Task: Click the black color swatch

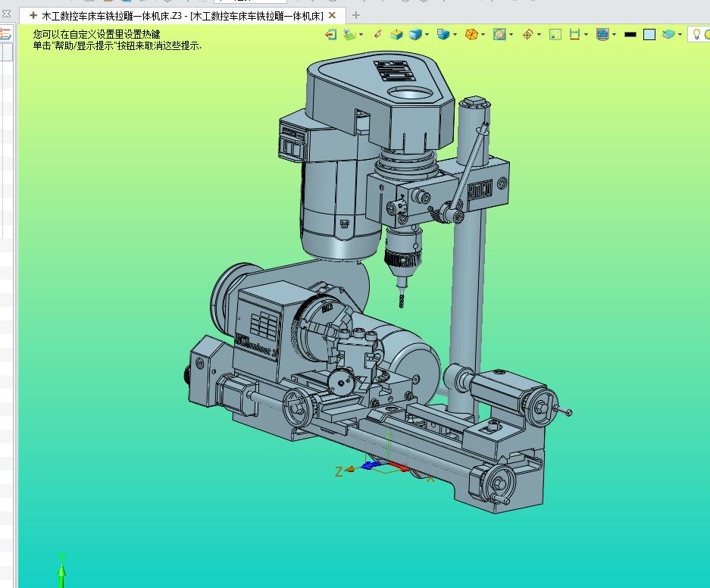Action: (x=630, y=34)
